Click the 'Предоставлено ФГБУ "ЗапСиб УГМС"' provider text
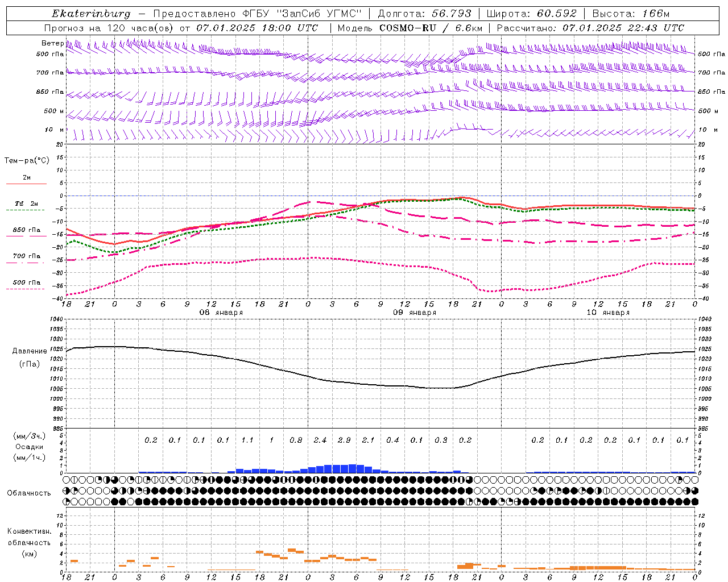 258,14
